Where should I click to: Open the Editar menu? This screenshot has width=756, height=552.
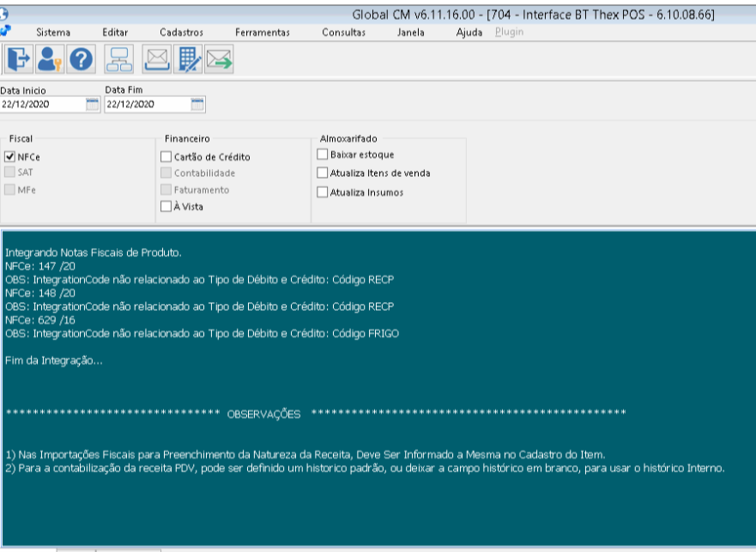[x=115, y=33]
